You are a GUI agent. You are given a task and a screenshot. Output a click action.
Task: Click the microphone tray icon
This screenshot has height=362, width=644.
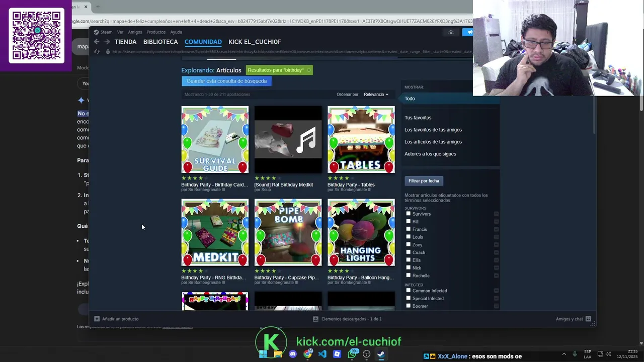click(575, 354)
